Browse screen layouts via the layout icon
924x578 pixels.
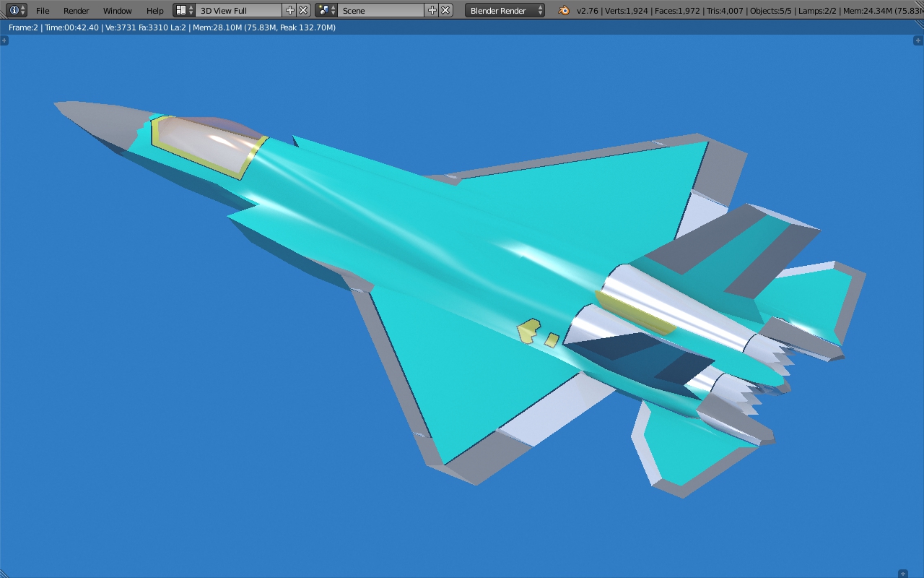click(x=184, y=10)
